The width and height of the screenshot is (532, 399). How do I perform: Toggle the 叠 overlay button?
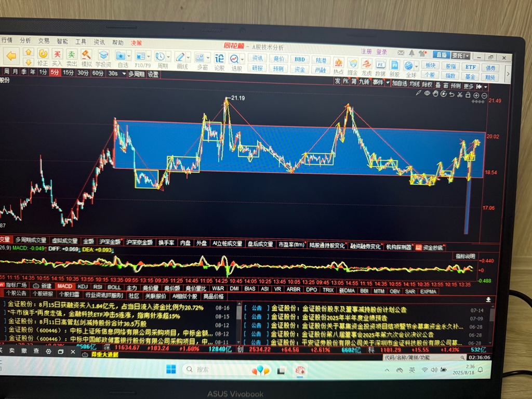tap(437, 85)
